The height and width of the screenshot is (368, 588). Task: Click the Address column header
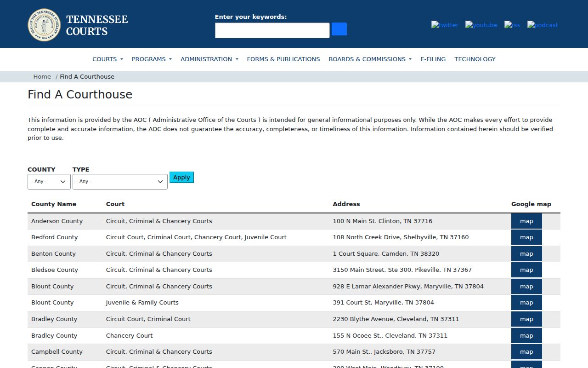pos(346,204)
